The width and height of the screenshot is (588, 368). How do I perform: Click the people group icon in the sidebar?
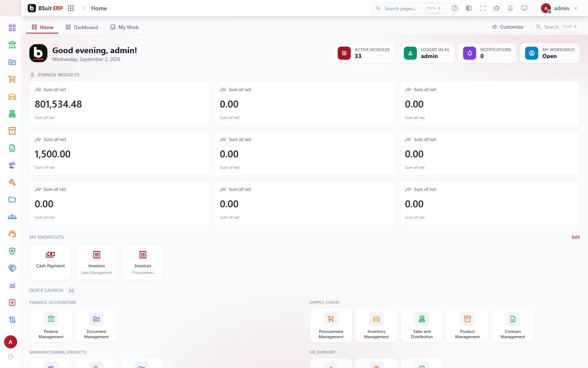click(12, 217)
